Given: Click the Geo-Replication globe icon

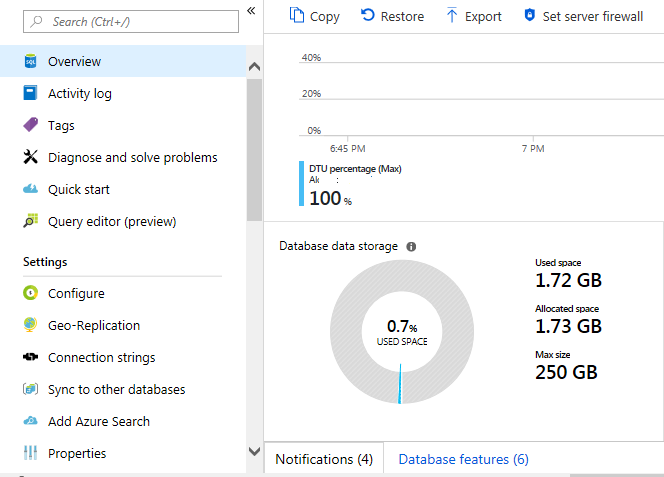Looking at the screenshot, I should point(30,325).
